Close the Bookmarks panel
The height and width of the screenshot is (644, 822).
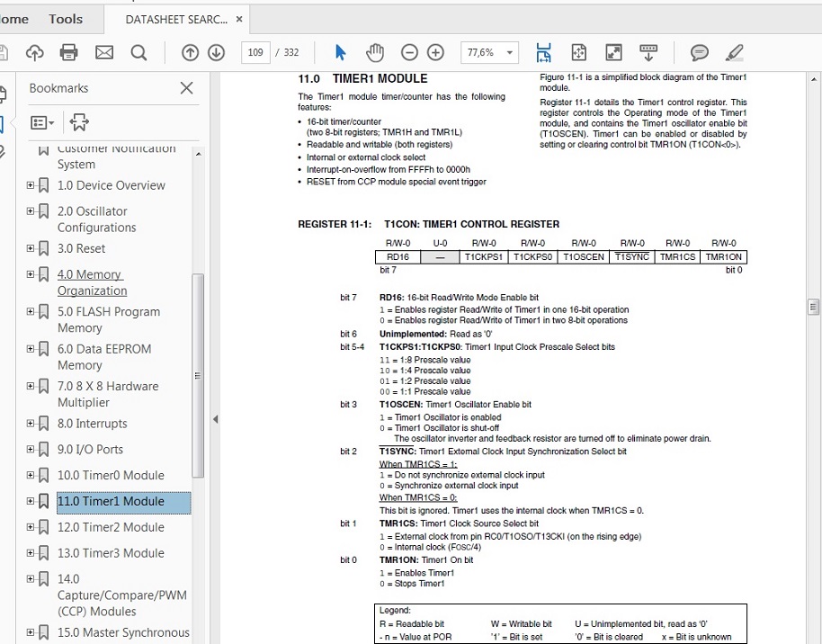click(187, 87)
